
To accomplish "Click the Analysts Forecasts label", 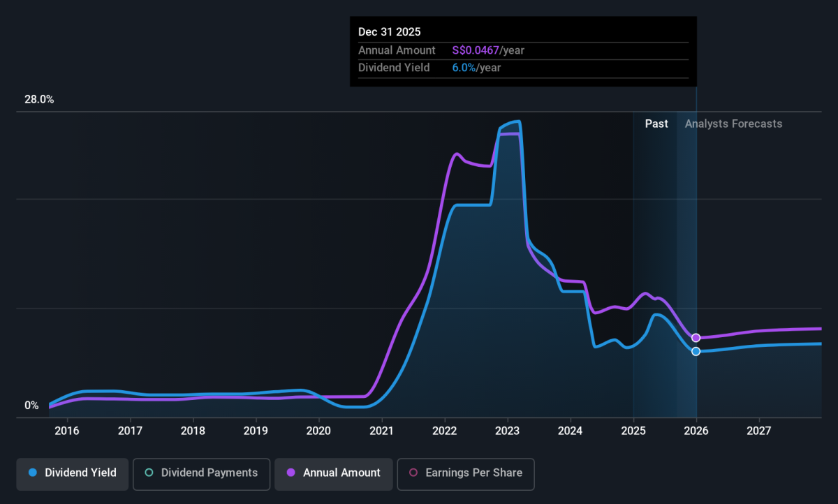I will [734, 124].
